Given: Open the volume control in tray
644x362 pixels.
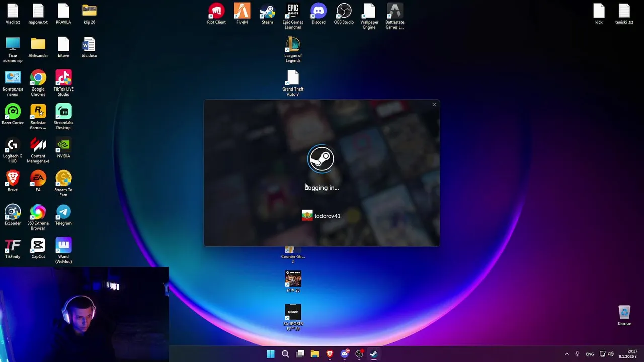Looking at the screenshot, I should click(611, 354).
